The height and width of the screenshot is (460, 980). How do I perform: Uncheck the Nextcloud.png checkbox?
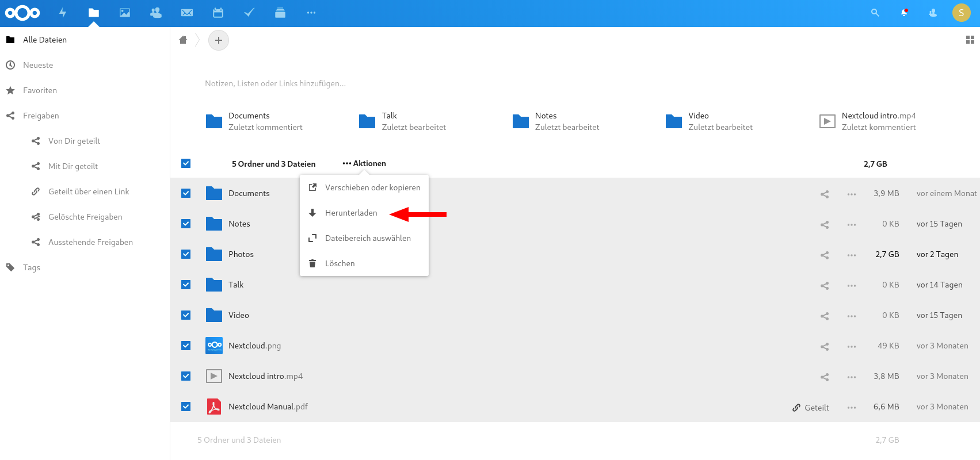click(x=186, y=346)
